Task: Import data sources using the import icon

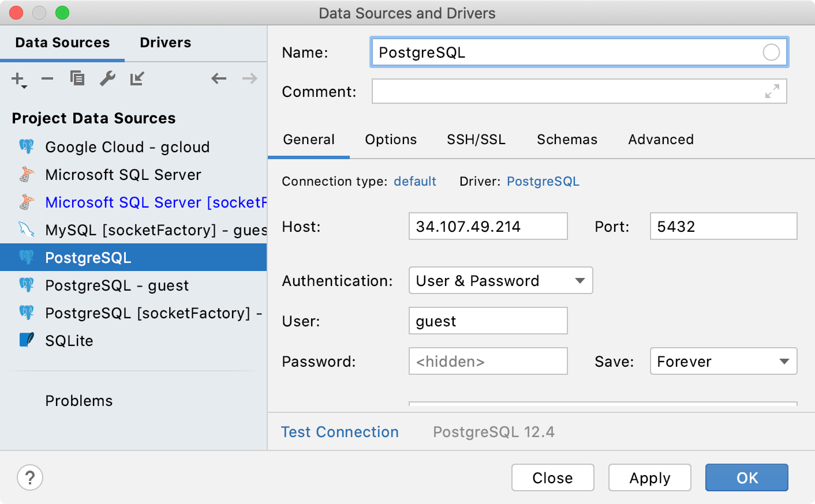Action: [137, 79]
